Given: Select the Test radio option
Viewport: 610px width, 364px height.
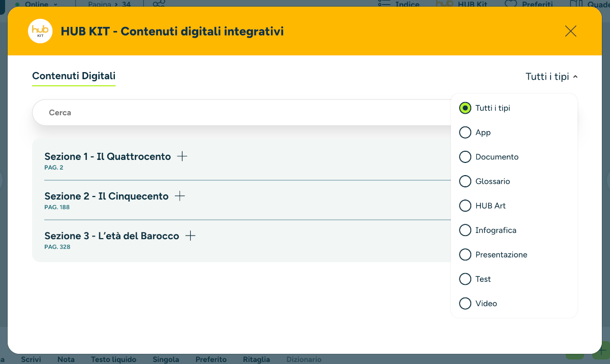Looking at the screenshot, I should pyautogui.click(x=465, y=279).
